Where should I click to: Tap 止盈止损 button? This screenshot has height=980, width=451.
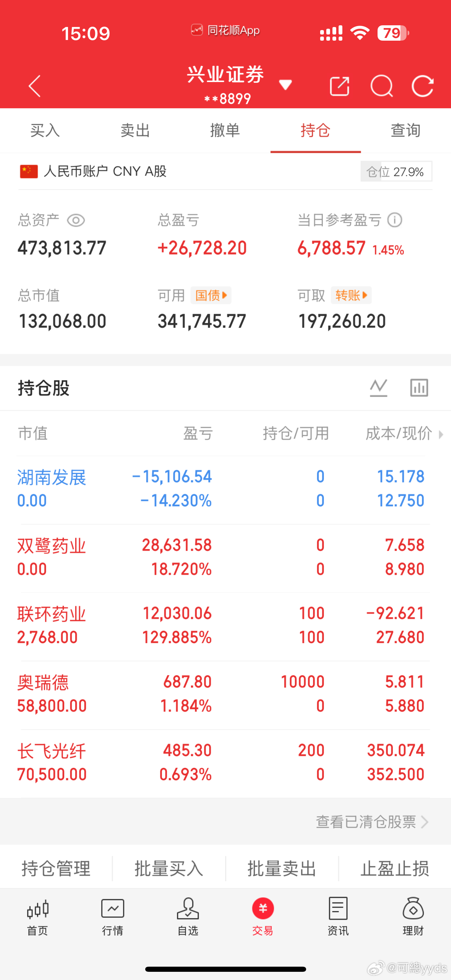pyautogui.click(x=395, y=869)
